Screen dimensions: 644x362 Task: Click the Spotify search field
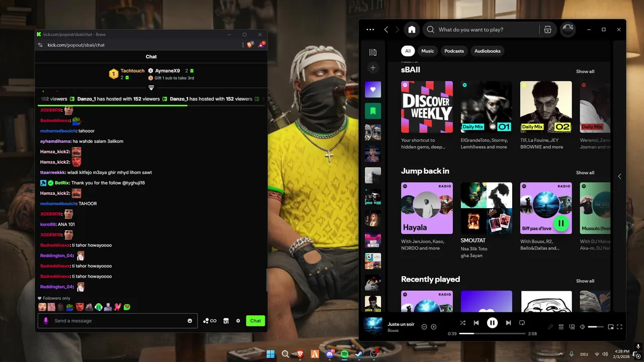[480, 30]
